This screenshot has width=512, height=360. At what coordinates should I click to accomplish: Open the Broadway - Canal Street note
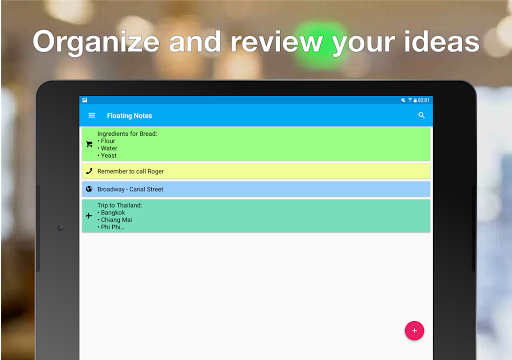256,189
